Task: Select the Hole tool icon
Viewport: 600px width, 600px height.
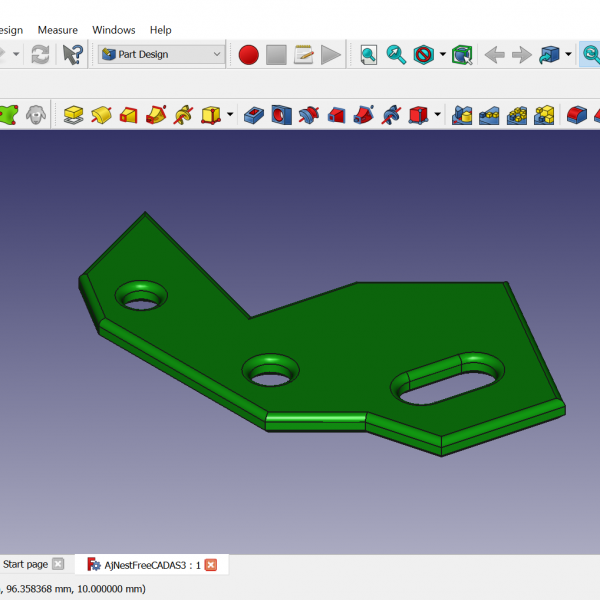Action: click(282, 115)
